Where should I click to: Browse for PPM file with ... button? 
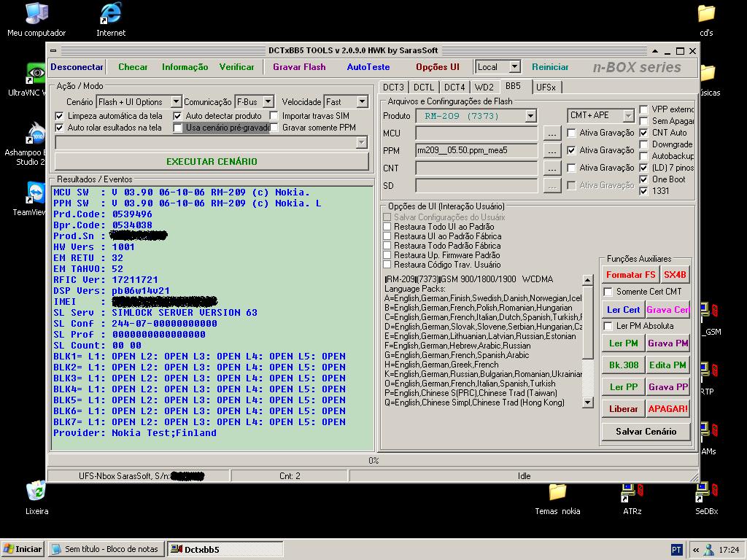pyautogui.click(x=551, y=151)
